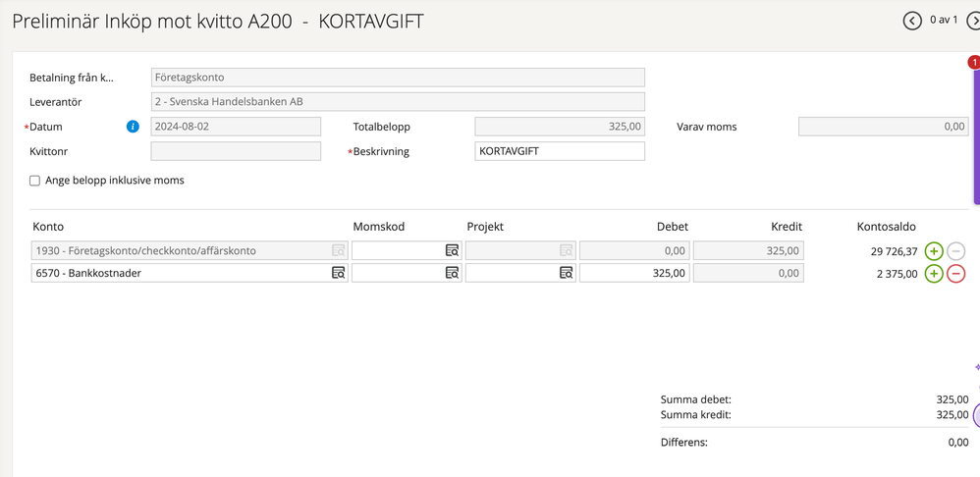Open Projekt lookup on the 6570 row
This screenshot has height=477, width=980.
[566, 273]
